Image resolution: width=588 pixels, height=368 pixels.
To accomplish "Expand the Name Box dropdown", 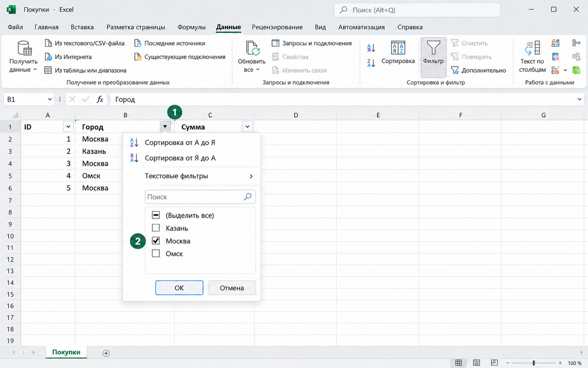I will pyautogui.click(x=50, y=99).
